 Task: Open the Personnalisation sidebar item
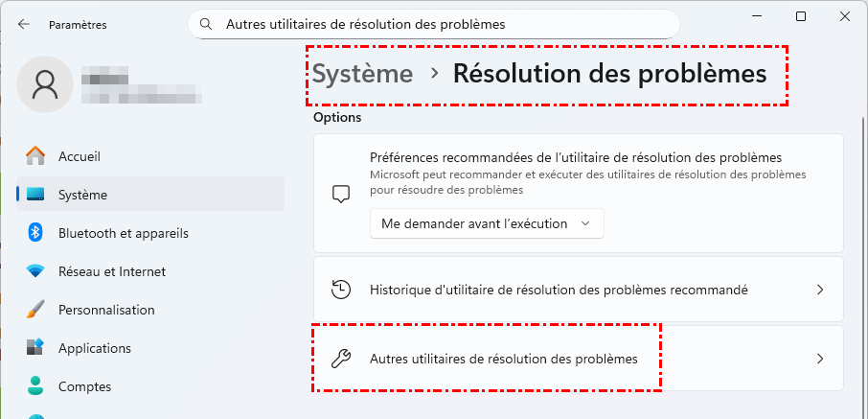tap(106, 310)
